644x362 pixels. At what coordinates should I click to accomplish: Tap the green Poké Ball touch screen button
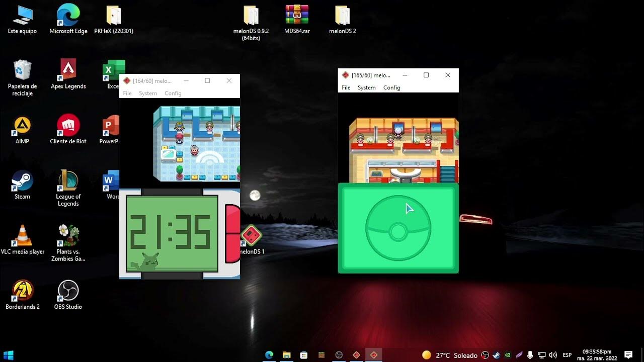click(398, 228)
